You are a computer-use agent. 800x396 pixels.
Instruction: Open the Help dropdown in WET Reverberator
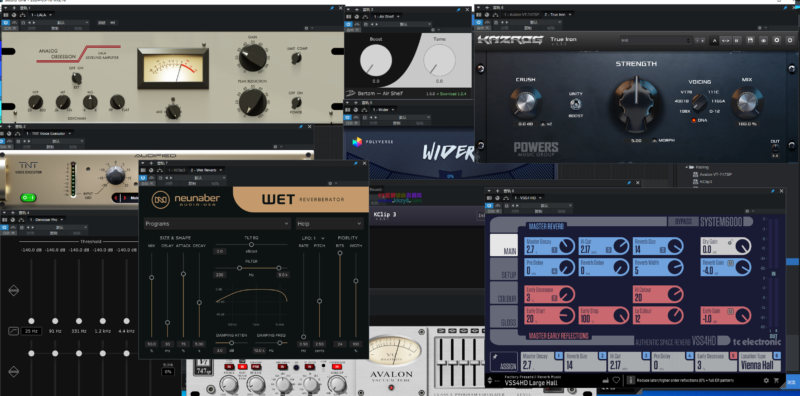(x=329, y=224)
